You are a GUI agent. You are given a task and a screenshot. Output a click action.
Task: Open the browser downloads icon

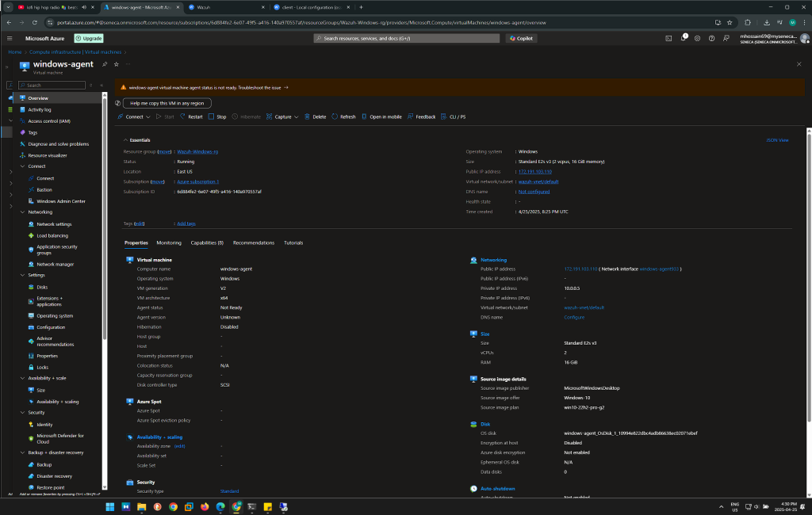point(767,23)
